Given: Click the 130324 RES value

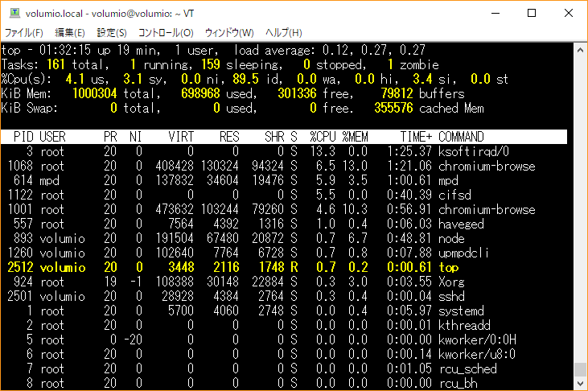Looking at the screenshot, I should 220,167.
